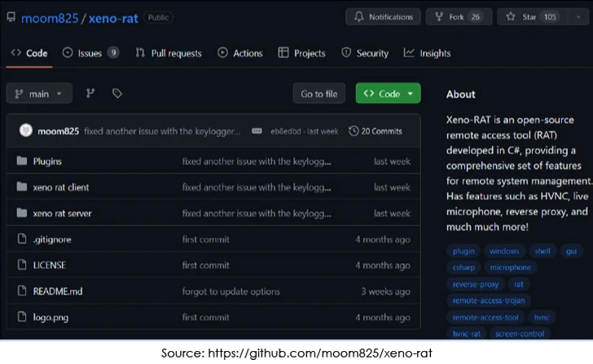Select the shell topic tag

pyautogui.click(x=542, y=251)
